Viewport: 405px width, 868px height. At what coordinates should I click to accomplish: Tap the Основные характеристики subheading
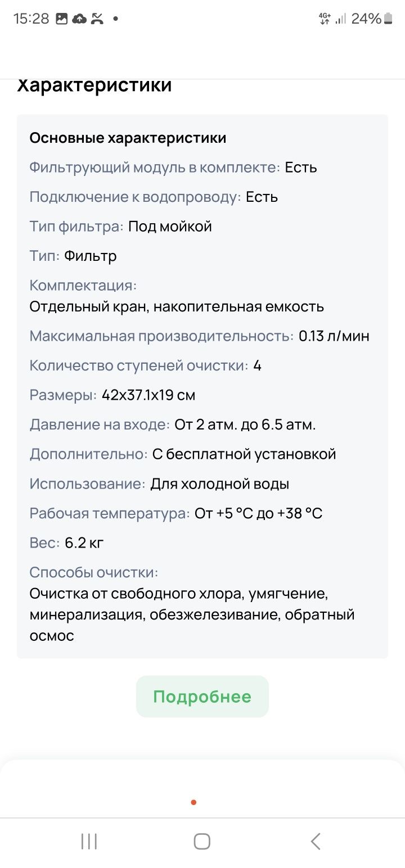click(x=128, y=138)
